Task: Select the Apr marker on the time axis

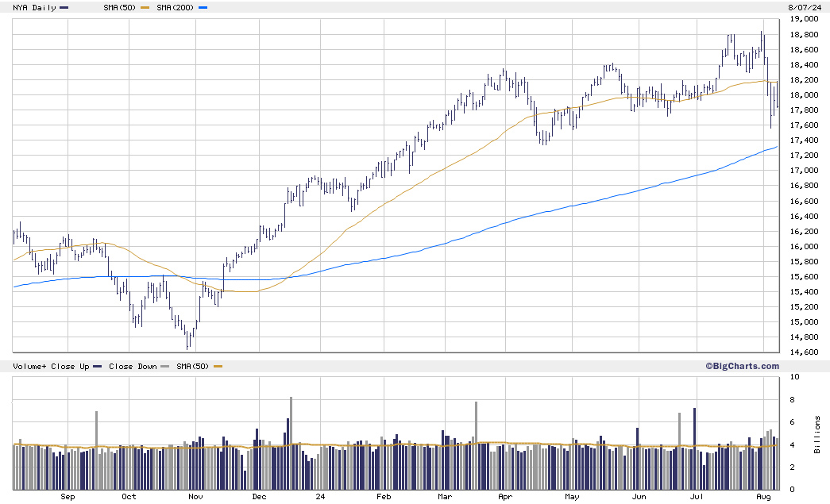Action: coord(505,497)
